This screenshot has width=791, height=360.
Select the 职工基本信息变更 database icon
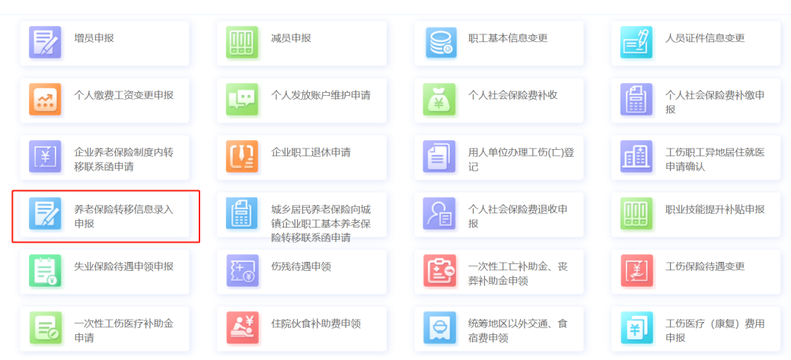tap(439, 42)
